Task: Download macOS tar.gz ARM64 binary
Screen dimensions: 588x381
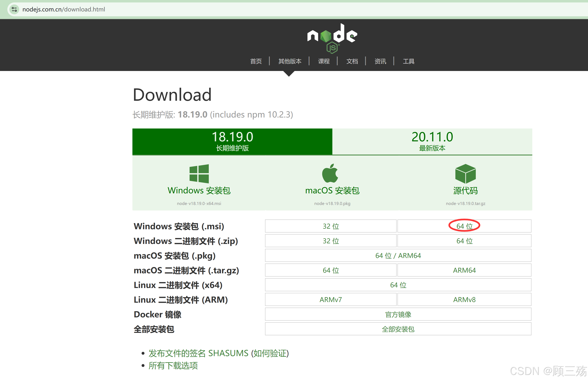Action: 464,270
